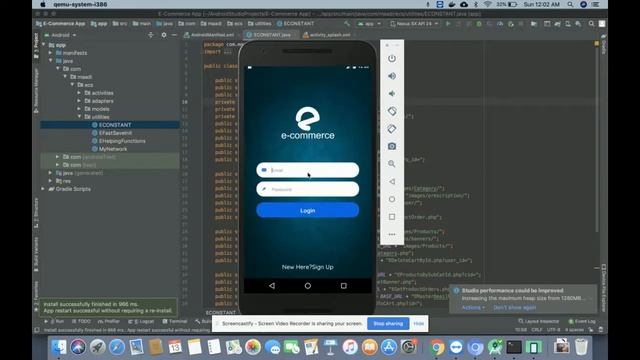
Task: Open Nexus 5X device selector dropdown
Action: [x=414, y=24]
